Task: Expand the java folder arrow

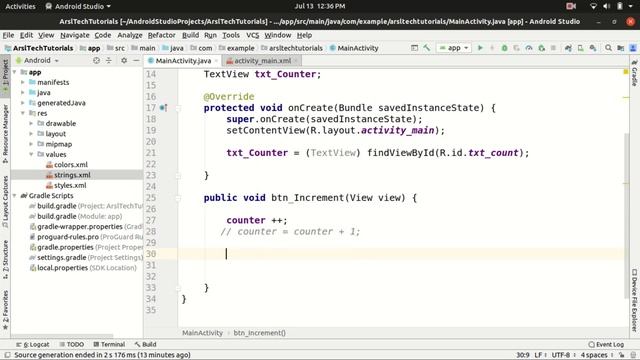Action: coord(23,93)
